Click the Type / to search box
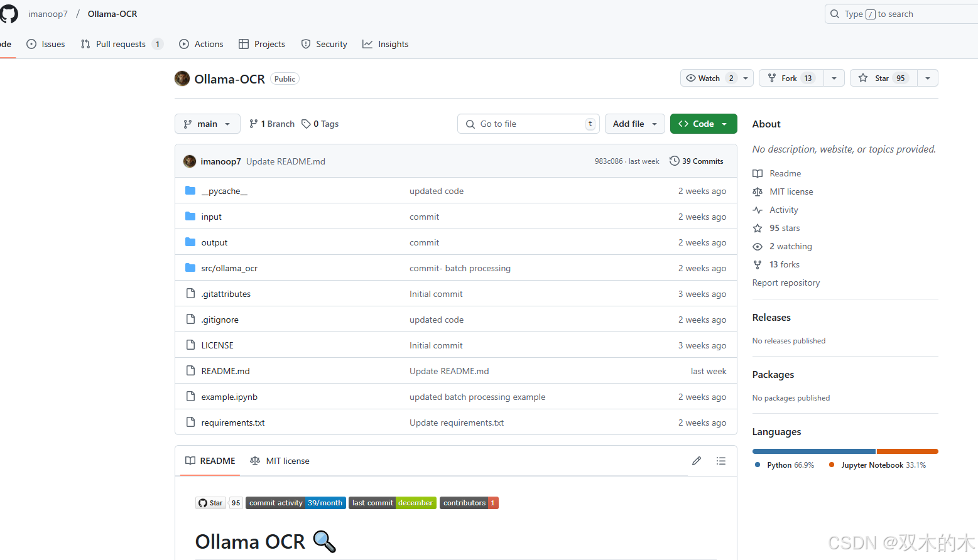The width and height of the screenshot is (978, 560). 901,14
